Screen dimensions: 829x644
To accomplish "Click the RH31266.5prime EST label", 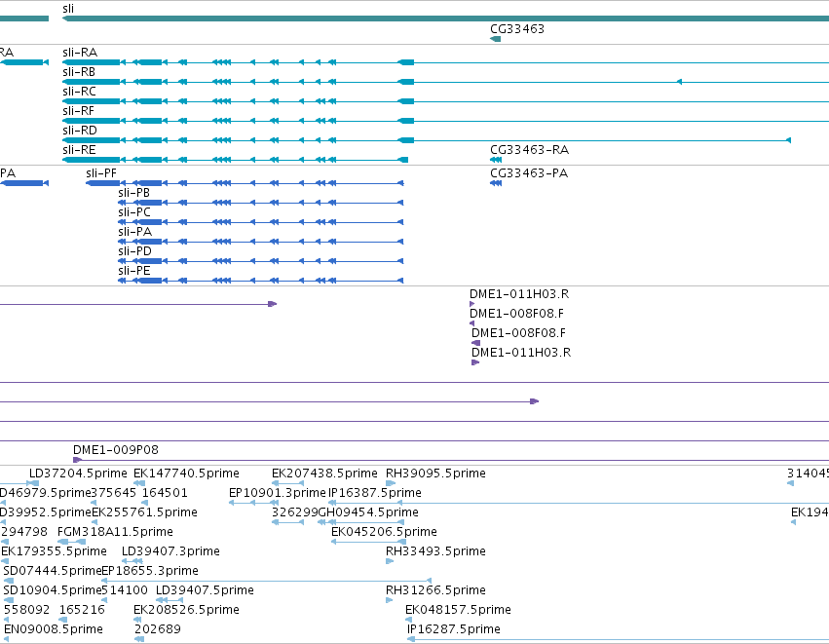I will click(x=435, y=590).
